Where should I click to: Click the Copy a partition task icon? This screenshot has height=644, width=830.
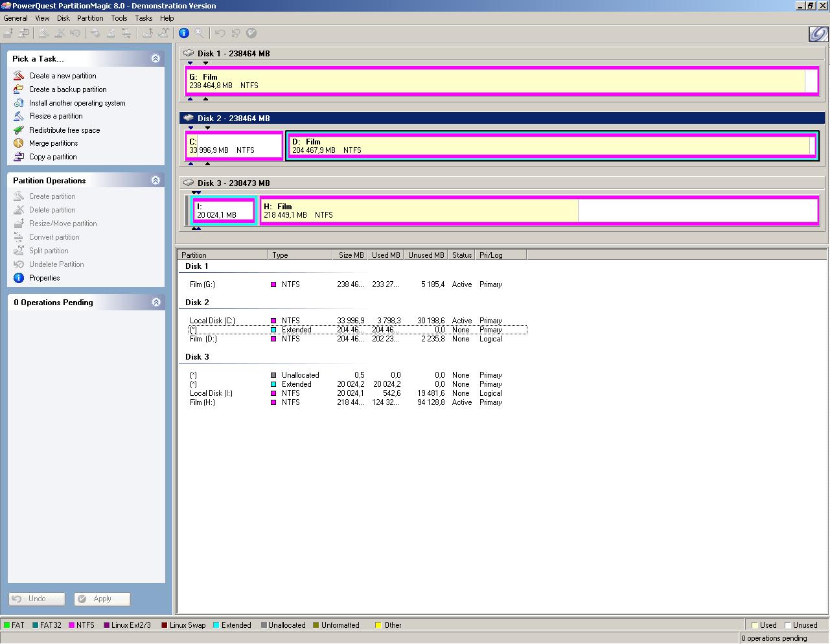pyautogui.click(x=19, y=157)
